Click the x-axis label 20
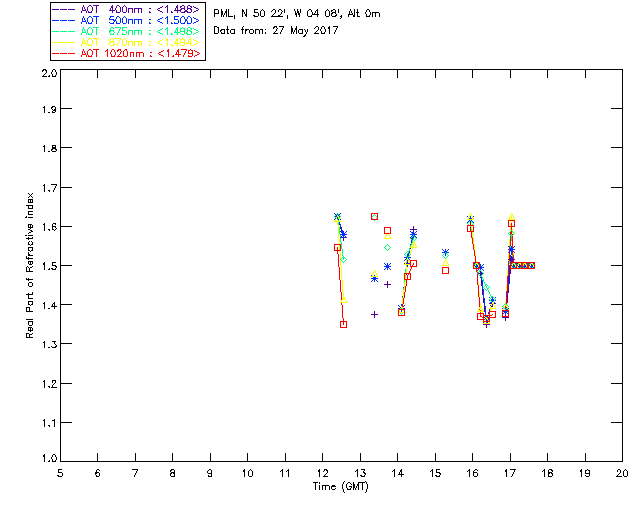The image size is (640, 512). coord(622,473)
